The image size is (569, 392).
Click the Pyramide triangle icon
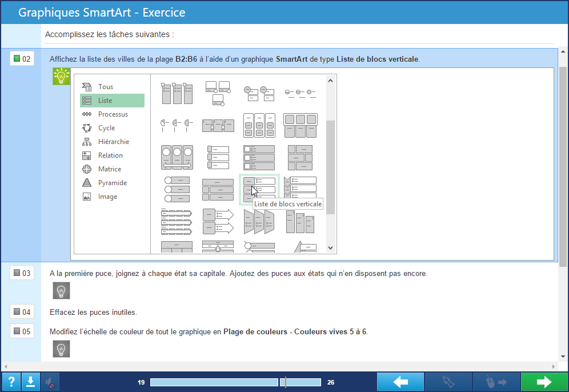click(87, 182)
